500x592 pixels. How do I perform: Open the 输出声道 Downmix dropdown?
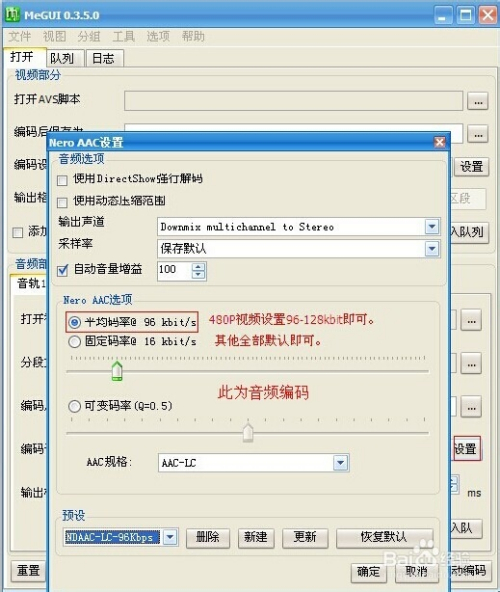[x=432, y=227]
